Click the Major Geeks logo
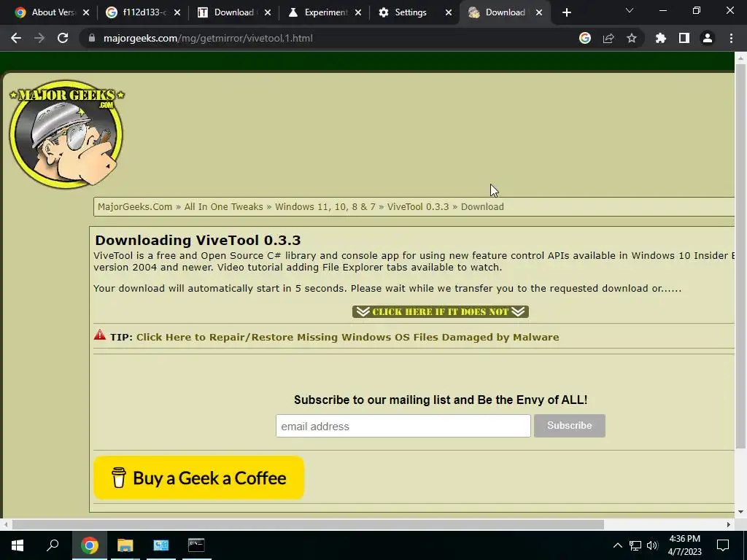 pos(66,134)
